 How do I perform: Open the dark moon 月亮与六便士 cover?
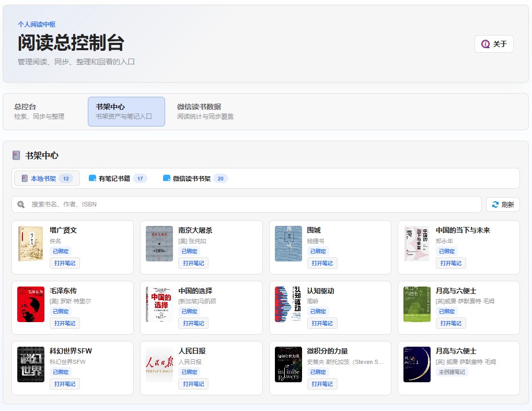(417, 364)
